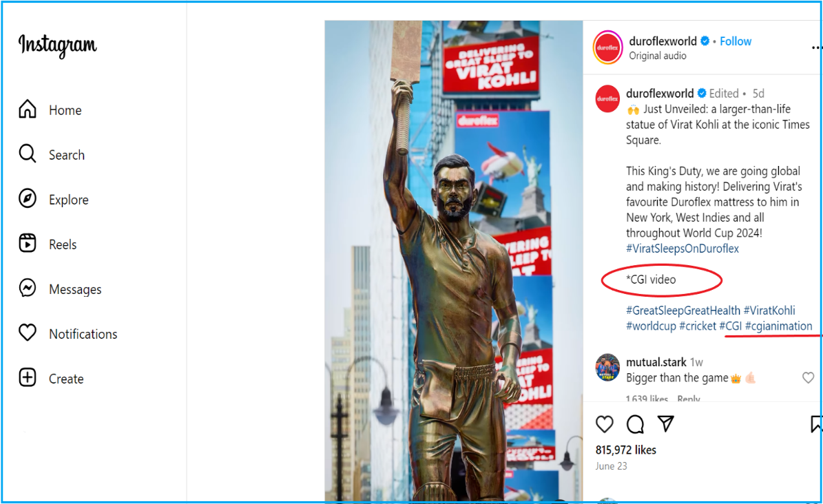Screen dimensions: 823x504
Task: Click the Create plus icon
Action: (x=28, y=377)
